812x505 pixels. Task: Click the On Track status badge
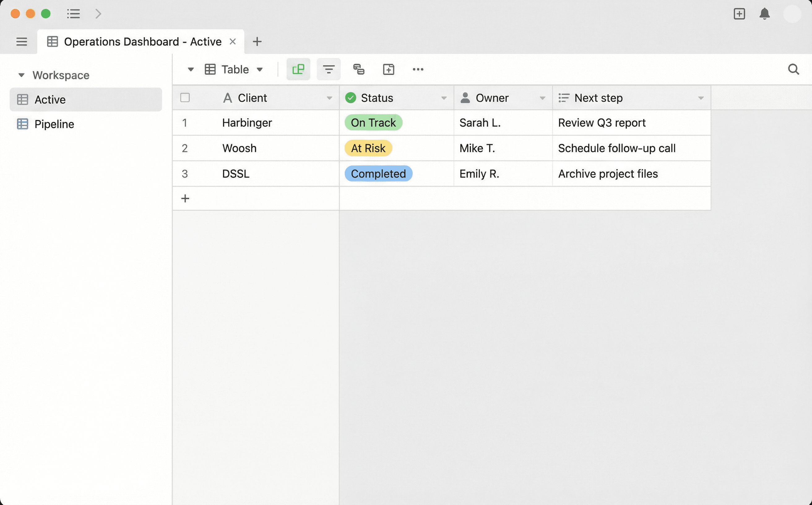[373, 123]
